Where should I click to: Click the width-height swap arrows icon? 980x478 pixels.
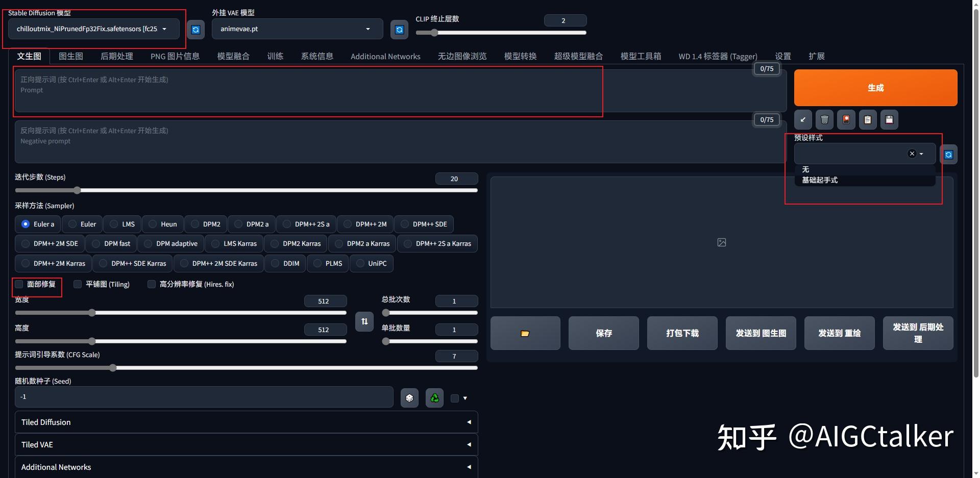tap(364, 321)
